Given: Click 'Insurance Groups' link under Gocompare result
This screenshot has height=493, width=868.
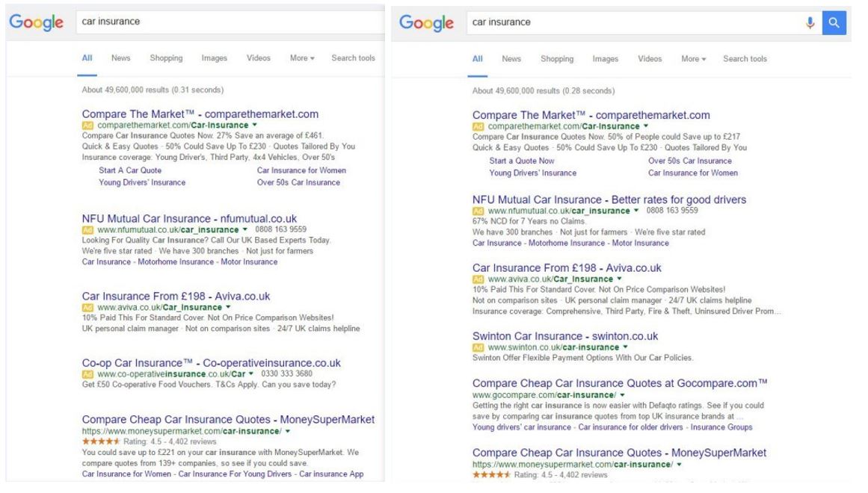Looking at the screenshot, I should point(721,427).
